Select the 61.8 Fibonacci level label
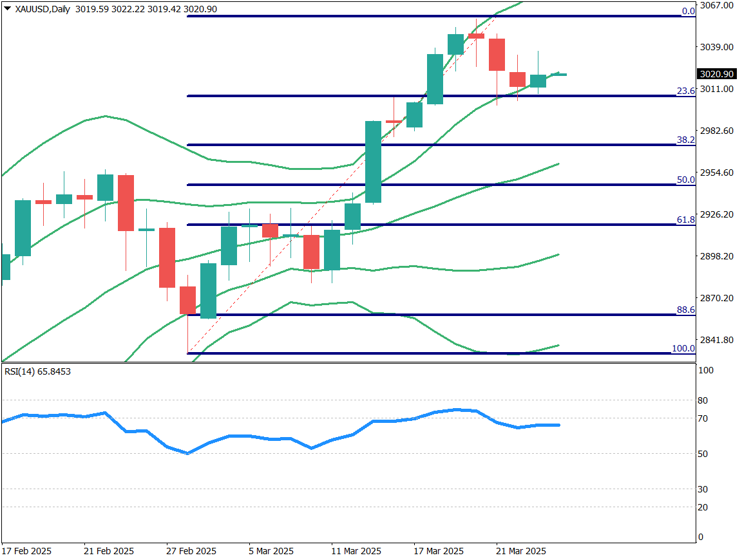742x560 pixels. 686,219
